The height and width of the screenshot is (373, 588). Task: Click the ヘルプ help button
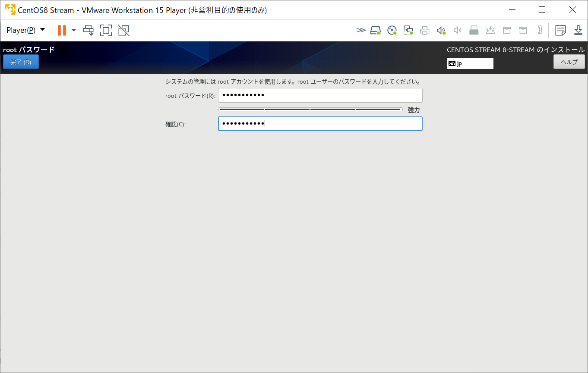coord(569,62)
